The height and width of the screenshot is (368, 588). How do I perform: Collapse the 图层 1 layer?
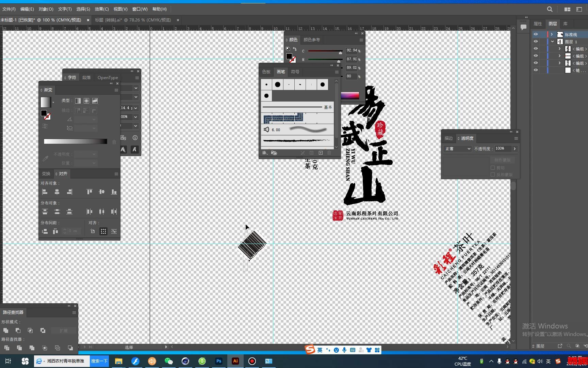tap(552, 42)
